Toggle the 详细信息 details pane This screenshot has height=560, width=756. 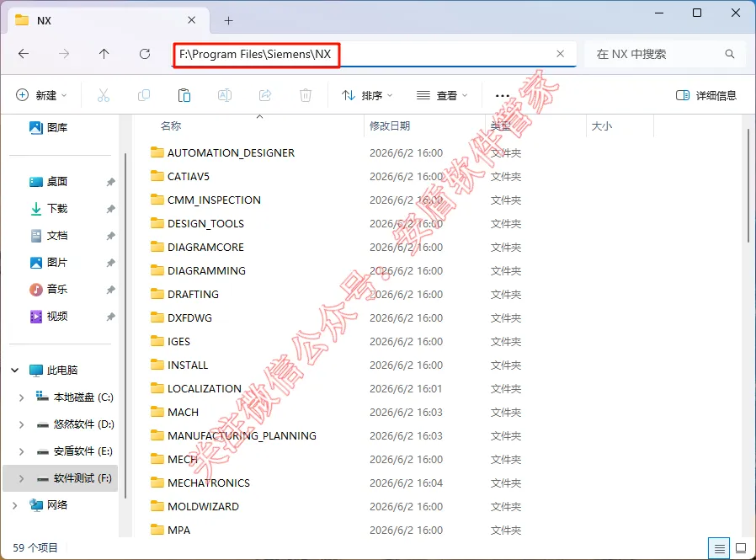click(706, 95)
